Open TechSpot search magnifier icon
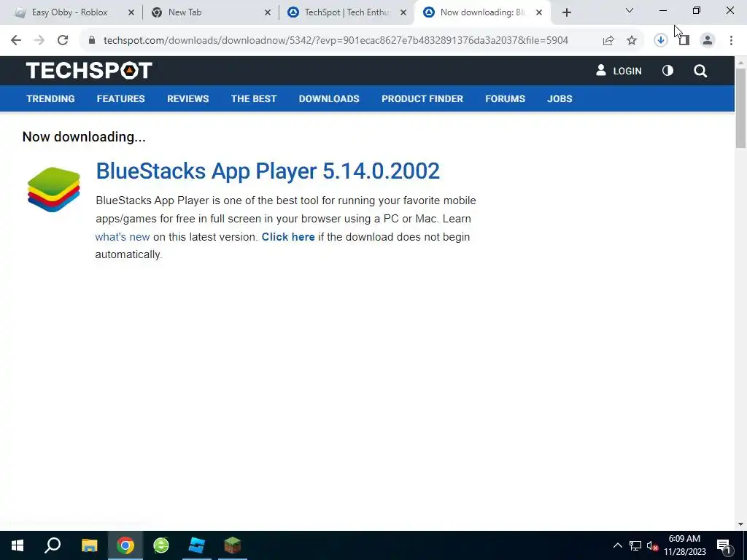Viewport: 747px width, 560px height. [x=700, y=71]
